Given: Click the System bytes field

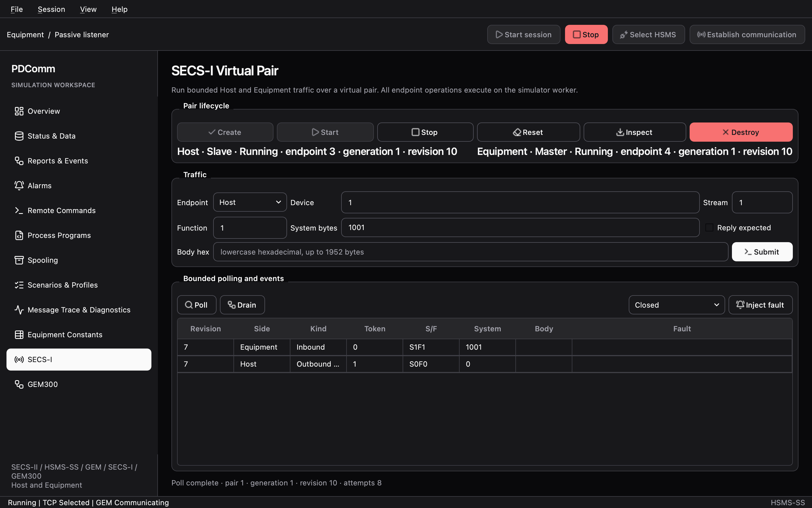Looking at the screenshot, I should click(x=520, y=227).
